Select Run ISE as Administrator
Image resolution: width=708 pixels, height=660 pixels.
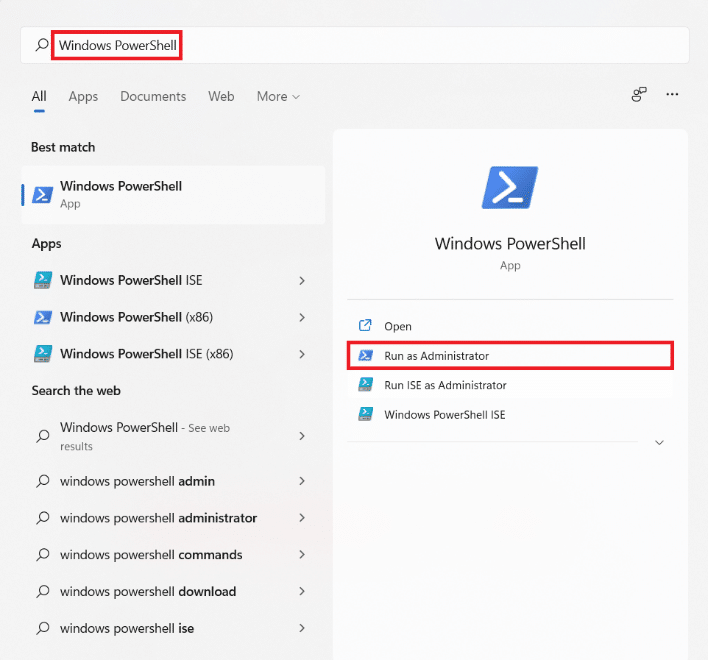coord(445,385)
